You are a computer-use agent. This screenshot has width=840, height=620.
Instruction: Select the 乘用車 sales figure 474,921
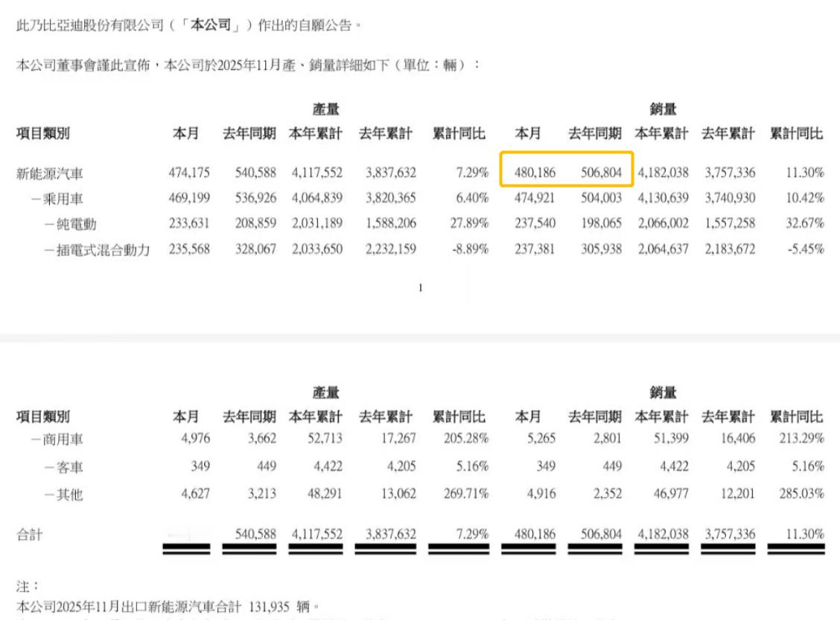535,198
